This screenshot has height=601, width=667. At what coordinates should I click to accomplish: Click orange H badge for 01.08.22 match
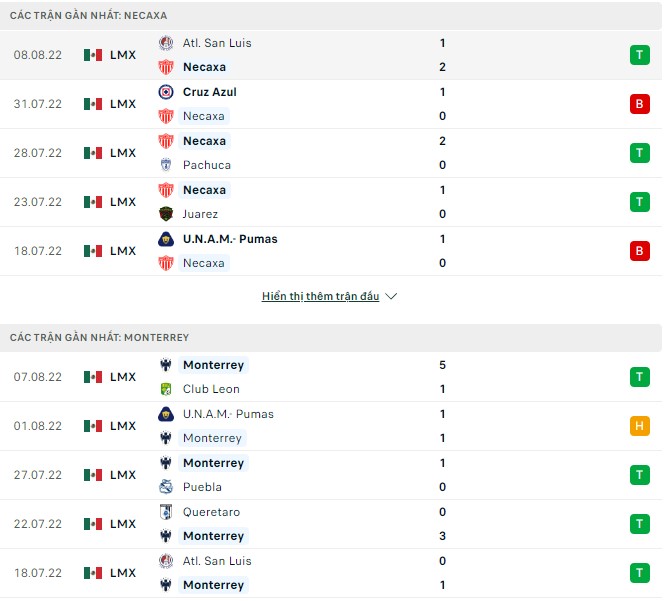[640, 426]
